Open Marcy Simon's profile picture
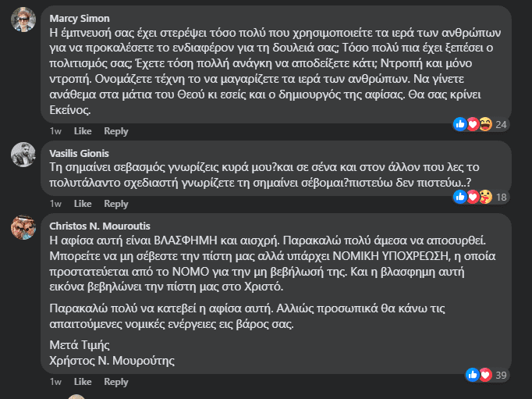532x399 pixels. [x=23, y=20]
